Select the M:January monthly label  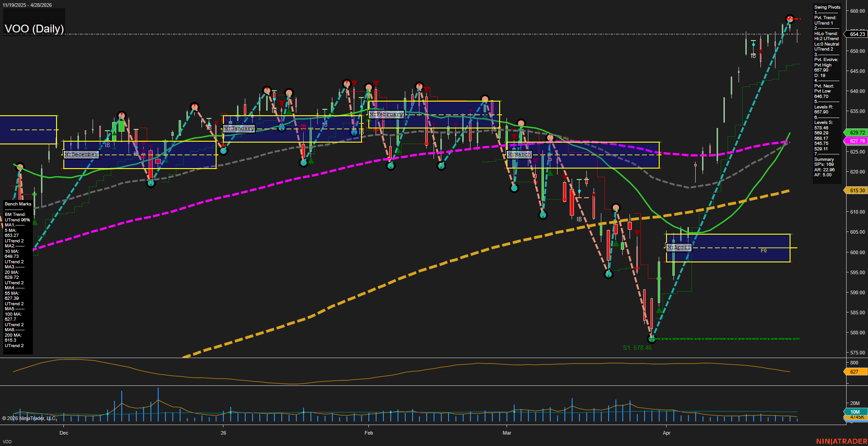[x=239, y=129]
